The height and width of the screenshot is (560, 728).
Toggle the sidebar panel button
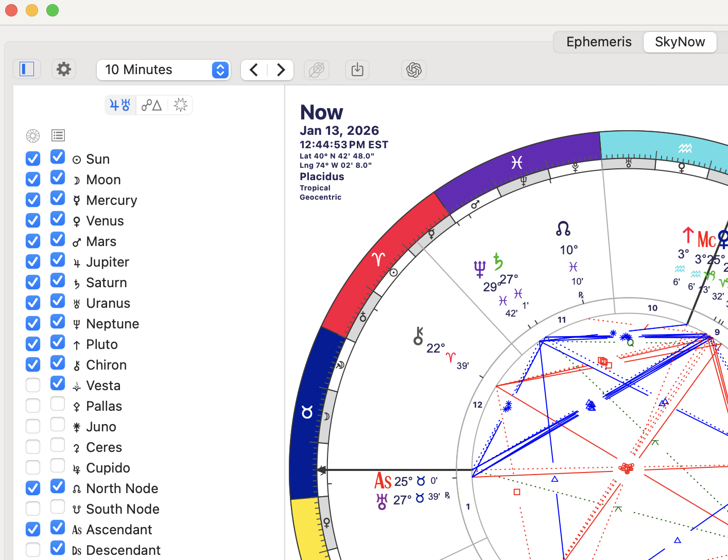(x=27, y=69)
